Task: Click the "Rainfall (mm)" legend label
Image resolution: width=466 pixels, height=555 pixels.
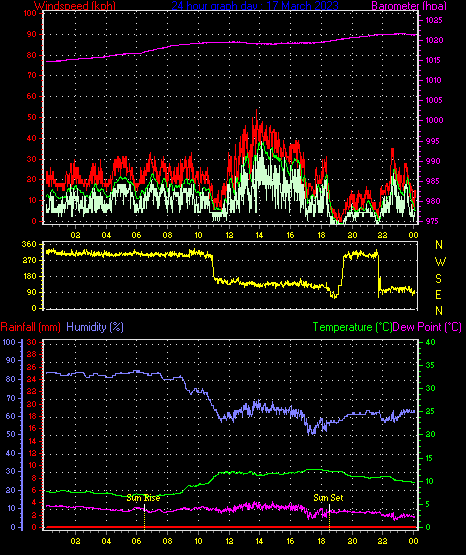Action: coord(30,327)
